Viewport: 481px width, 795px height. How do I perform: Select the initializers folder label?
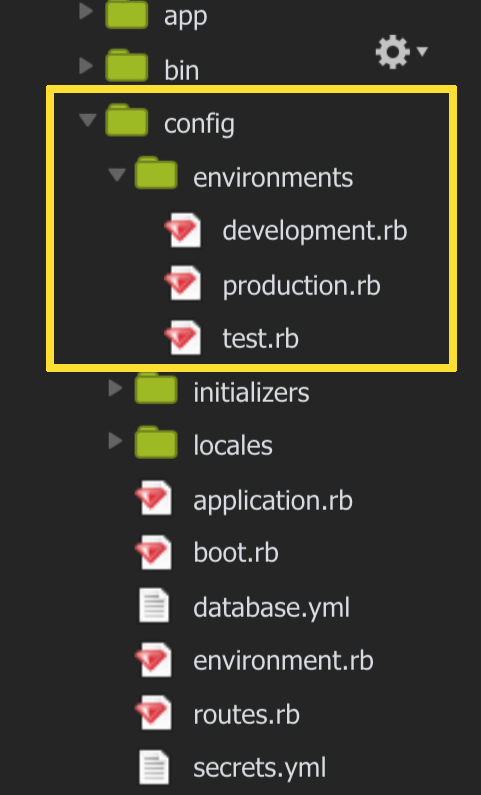[x=251, y=393]
